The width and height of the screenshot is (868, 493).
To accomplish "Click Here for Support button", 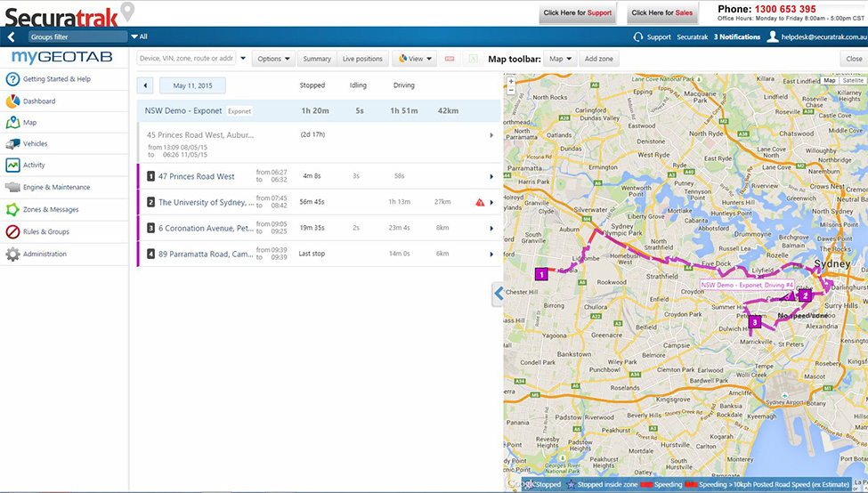I will (577, 13).
